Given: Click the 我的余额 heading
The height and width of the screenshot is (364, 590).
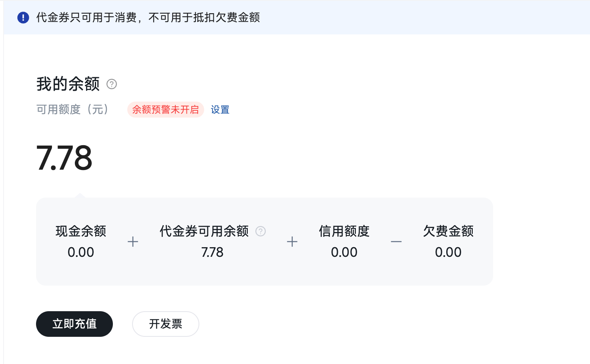Looking at the screenshot, I should tap(68, 84).
